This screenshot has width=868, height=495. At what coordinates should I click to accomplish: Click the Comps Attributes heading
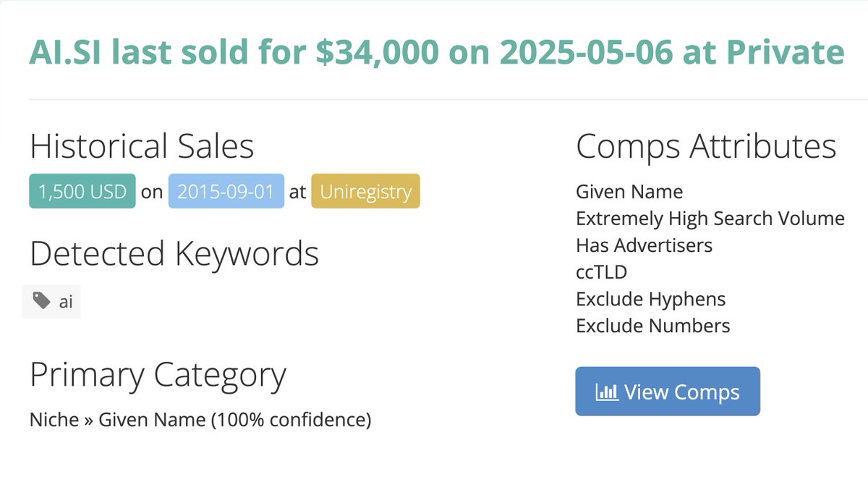(x=706, y=147)
